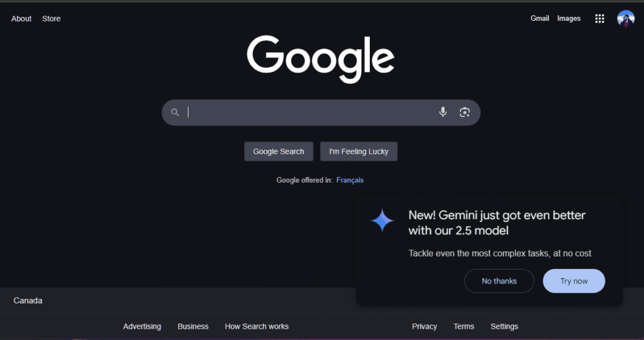This screenshot has height=340, width=644.
Task: Click 'Tackle even the most complex tasks' text
Action: [x=500, y=253]
